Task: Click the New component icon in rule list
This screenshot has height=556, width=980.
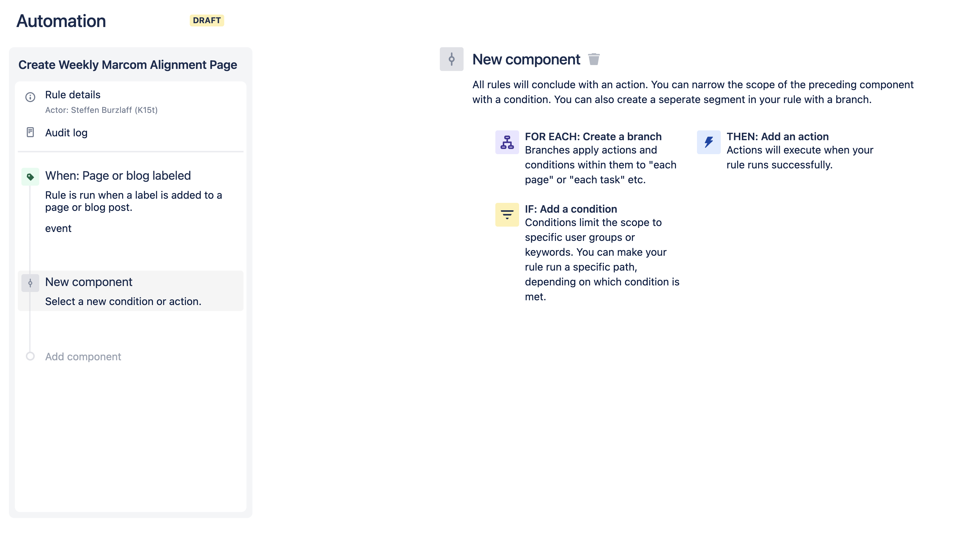Action: [30, 283]
